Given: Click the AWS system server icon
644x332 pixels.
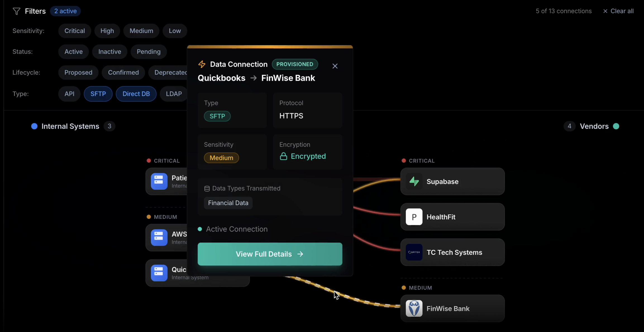Looking at the screenshot, I should pos(159,238).
